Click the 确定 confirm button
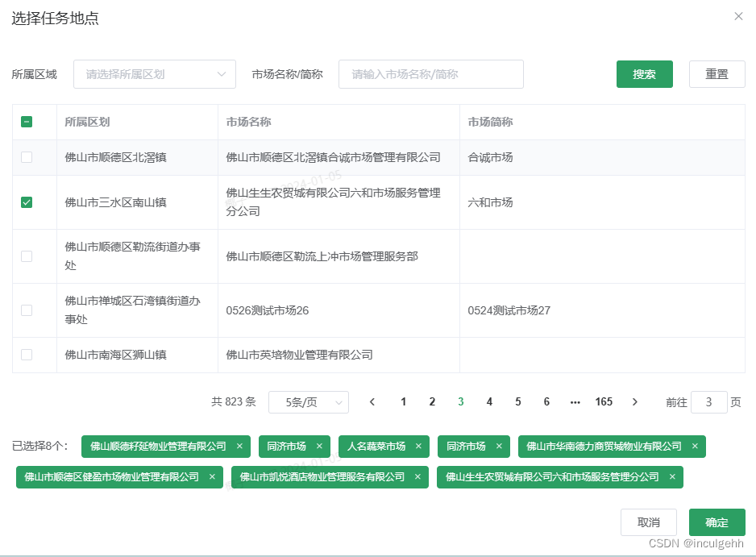 pos(717,522)
